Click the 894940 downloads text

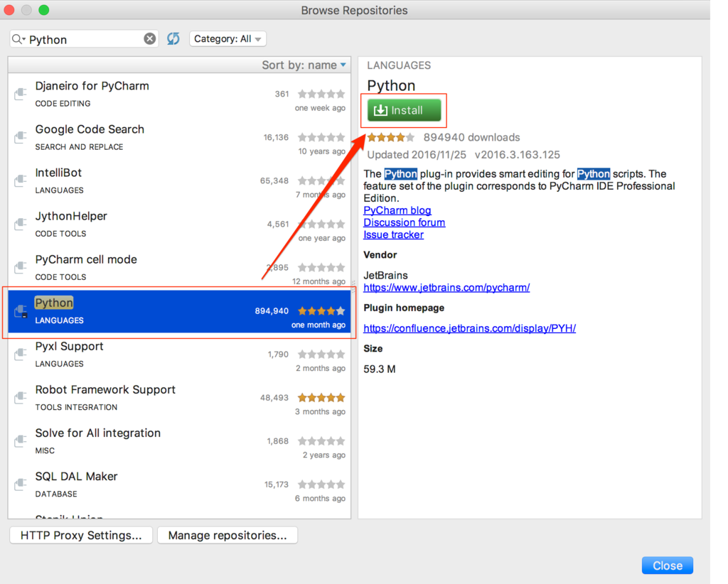pyautogui.click(x=471, y=137)
